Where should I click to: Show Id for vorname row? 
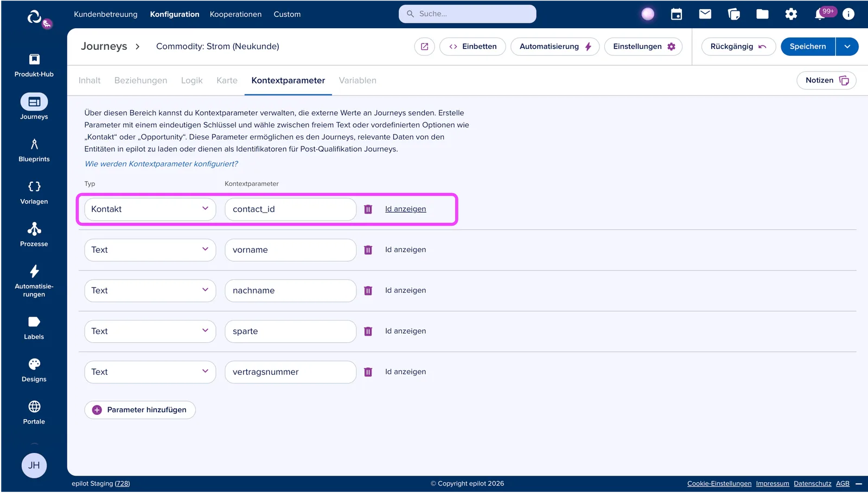[x=405, y=250]
